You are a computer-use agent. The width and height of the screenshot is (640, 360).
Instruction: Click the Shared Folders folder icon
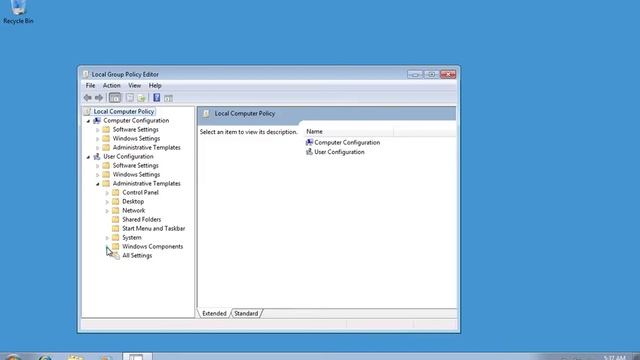(x=116, y=220)
